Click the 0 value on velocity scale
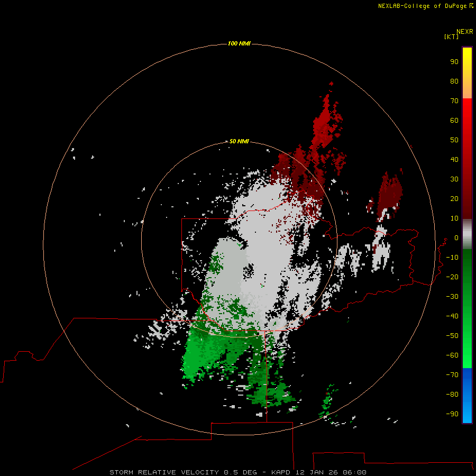Screen dimensions: 476x476 456,238
